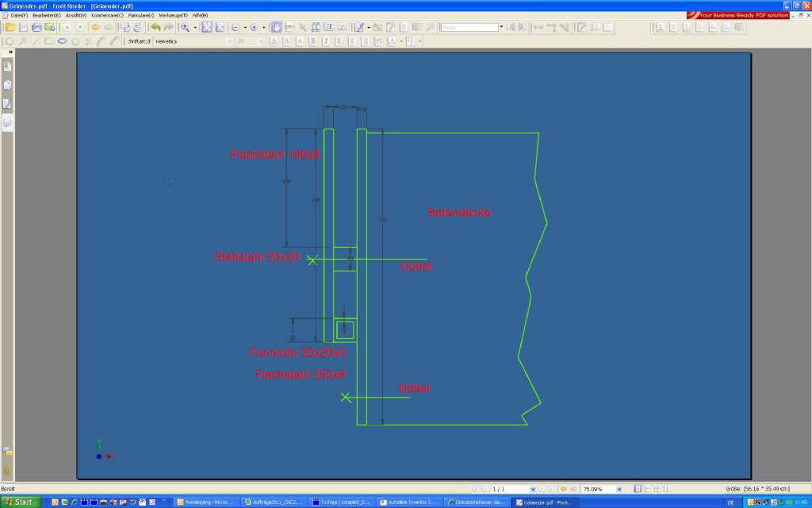812x508 pixels.
Task: Click the Formrohr 20x20x3 label
Action: [297, 352]
